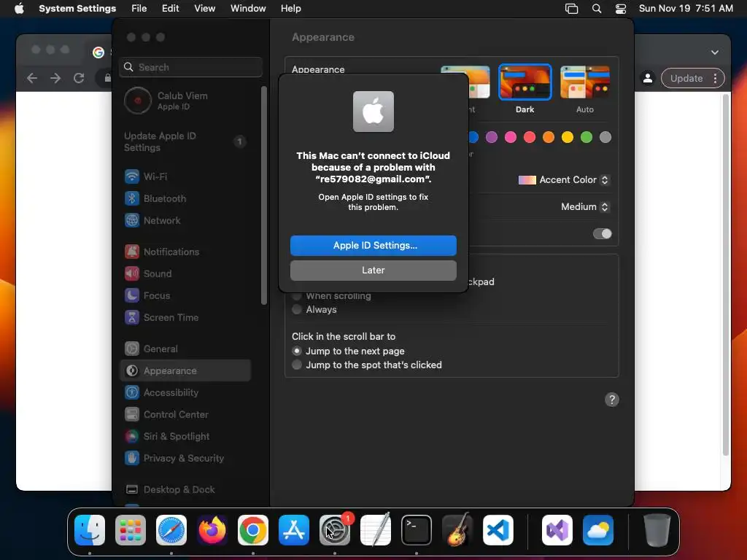Open Launchpad in the Dock
The image size is (747, 560).
(131, 530)
